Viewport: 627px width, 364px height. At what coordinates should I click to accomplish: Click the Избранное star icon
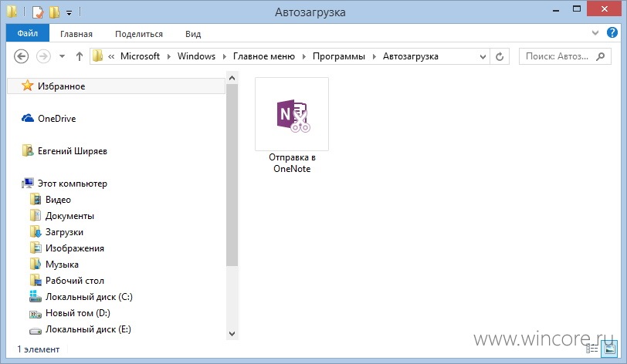tap(27, 85)
